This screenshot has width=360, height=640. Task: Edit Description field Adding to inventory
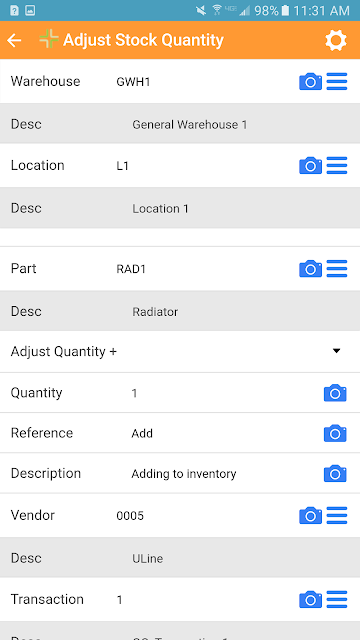coord(222,473)
